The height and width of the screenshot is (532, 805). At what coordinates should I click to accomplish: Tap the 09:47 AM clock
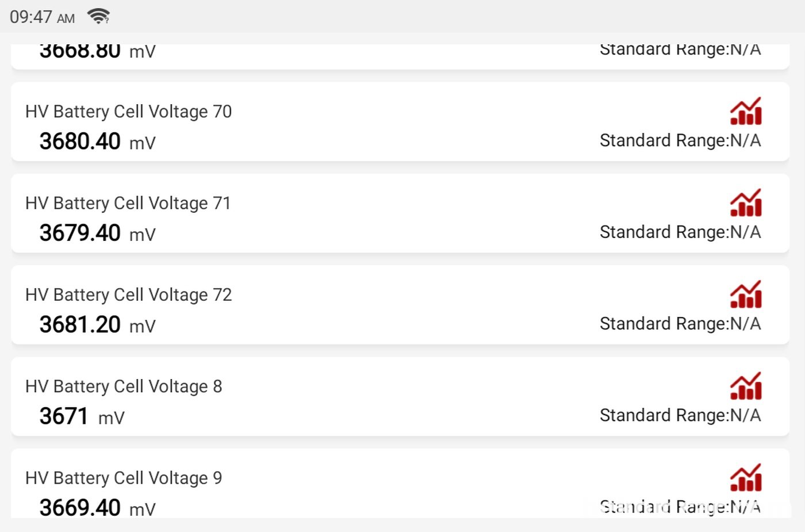click(42, 17)
